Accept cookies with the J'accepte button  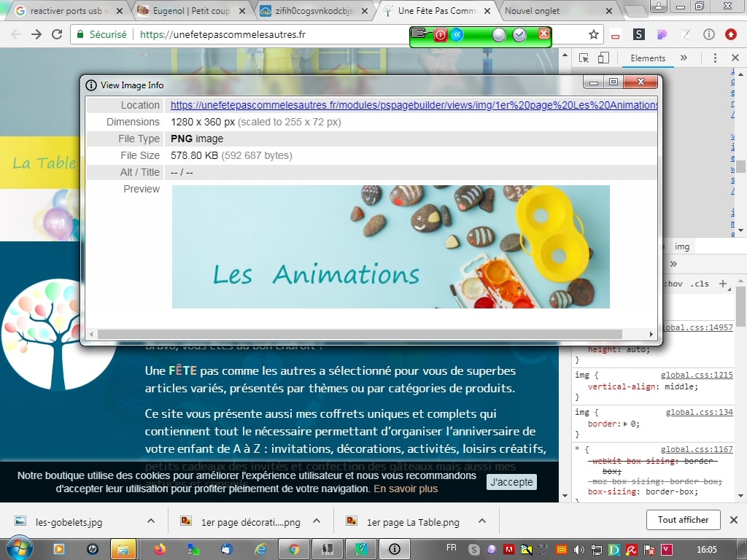click(x=511, y=482)
